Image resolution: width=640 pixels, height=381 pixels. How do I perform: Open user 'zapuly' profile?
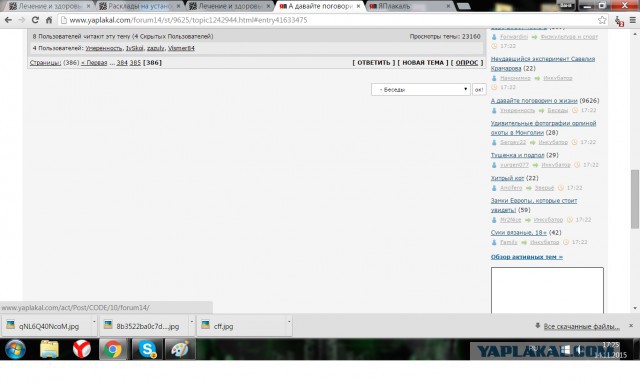[x=156, y=48]
